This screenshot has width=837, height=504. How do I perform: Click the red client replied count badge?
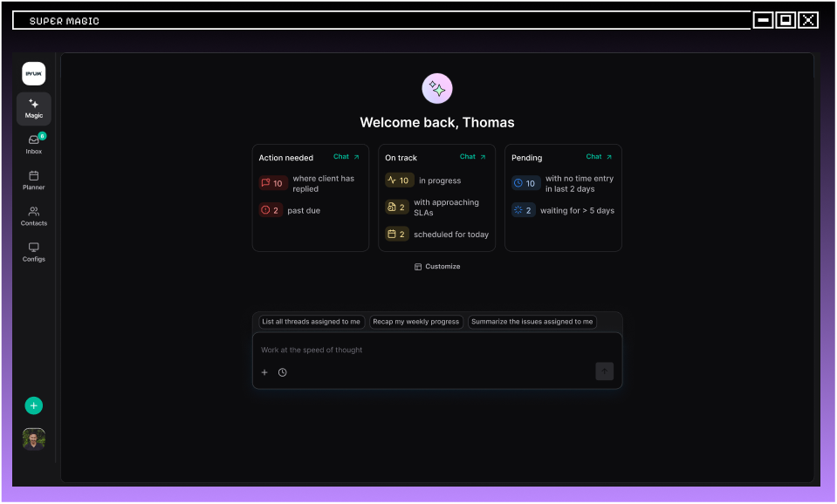[x=273, y=183]
